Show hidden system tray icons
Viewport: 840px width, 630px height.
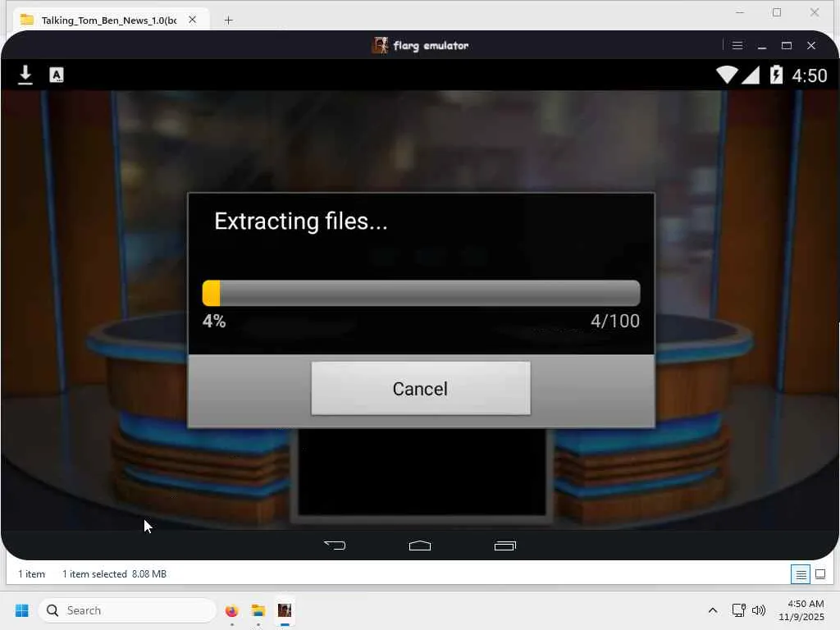tap(713, 610)
